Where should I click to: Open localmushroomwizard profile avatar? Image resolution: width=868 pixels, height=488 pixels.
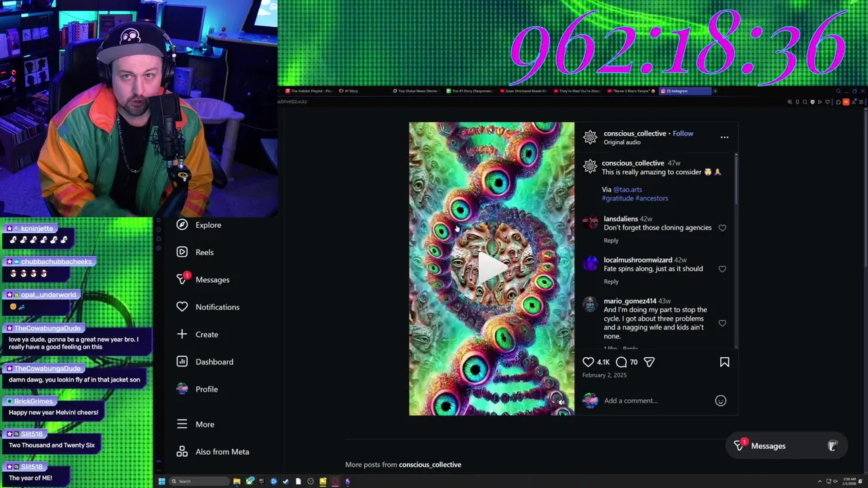[x=591, y=264]
